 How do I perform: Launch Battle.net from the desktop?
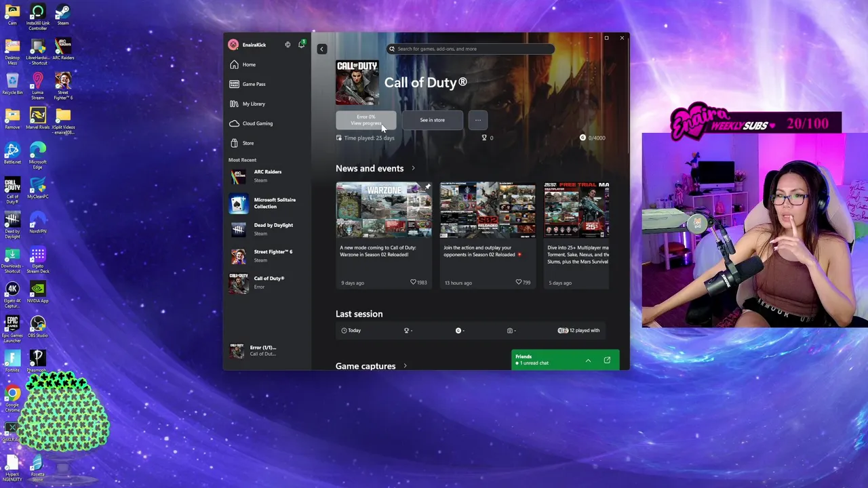pyautogui.click(x=12, y=153)
